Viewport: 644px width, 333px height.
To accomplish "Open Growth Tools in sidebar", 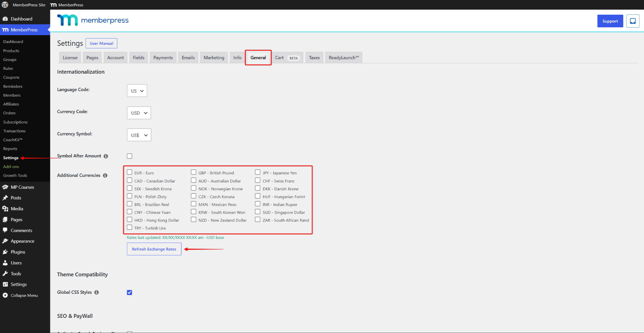I will click(15, 175).
